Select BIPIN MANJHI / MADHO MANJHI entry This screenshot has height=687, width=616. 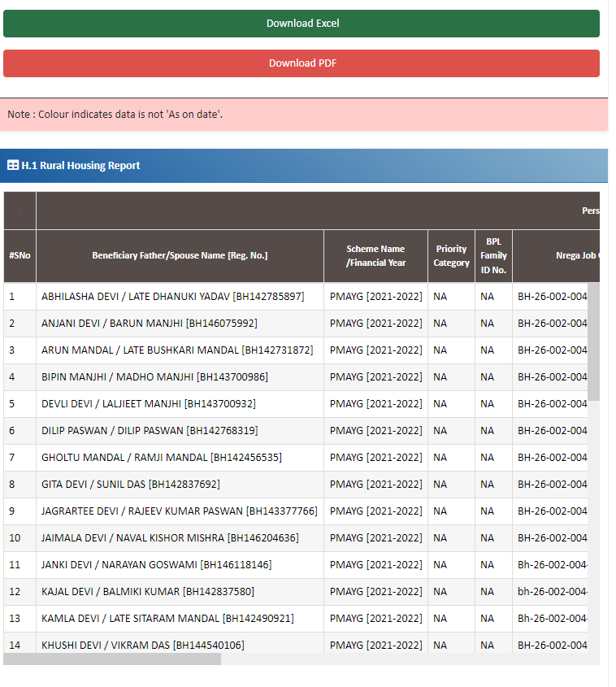click(x=154, y=376)
